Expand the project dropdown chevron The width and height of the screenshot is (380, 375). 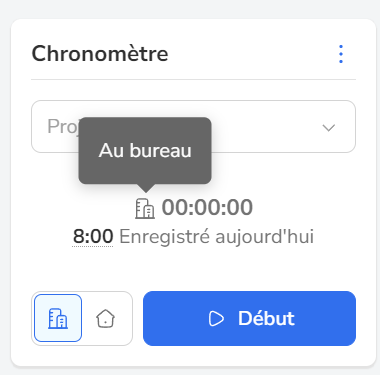329,127
